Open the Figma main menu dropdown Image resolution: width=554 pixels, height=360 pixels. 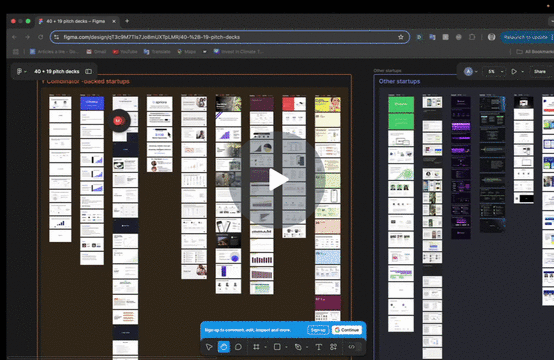(21, 71)
